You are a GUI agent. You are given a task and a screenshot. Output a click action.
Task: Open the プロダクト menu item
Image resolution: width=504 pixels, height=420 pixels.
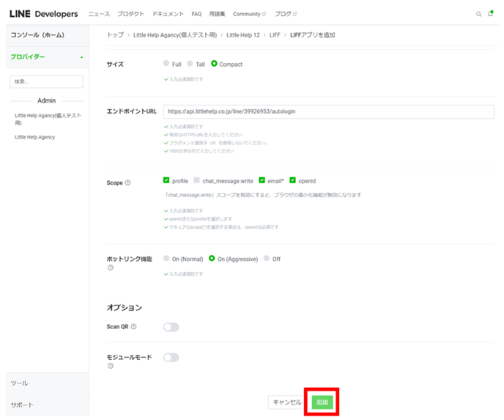point(131,14)
